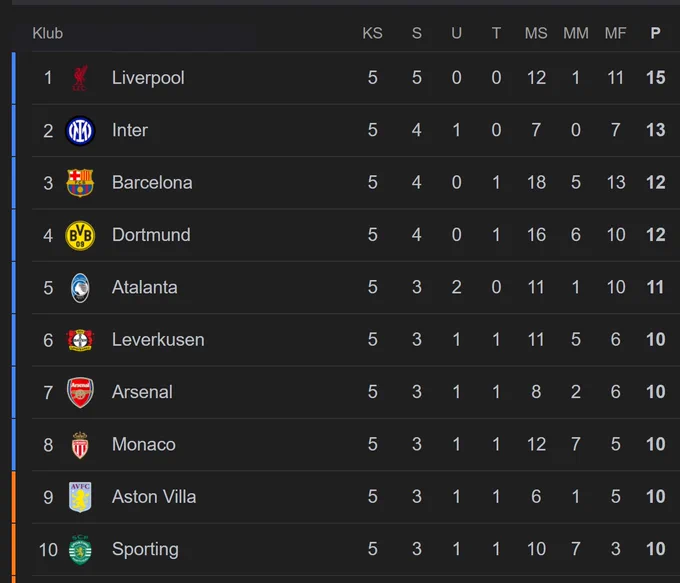
Task: Click the KS column header
Action: 373,33
